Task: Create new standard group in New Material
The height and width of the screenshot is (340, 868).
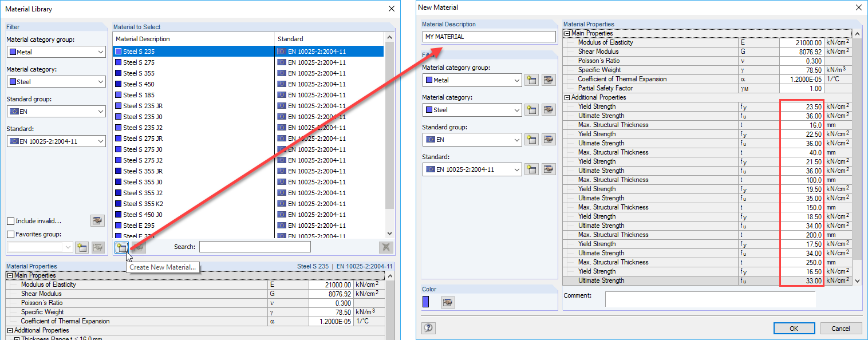Action: (x=531, y=140)
